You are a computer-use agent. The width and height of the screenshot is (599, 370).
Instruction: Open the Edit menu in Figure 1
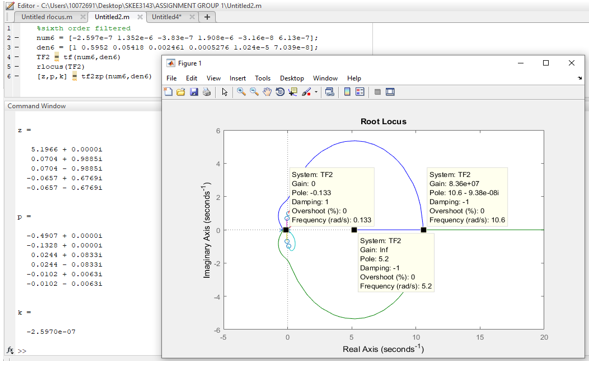click(x=191, y=78)
